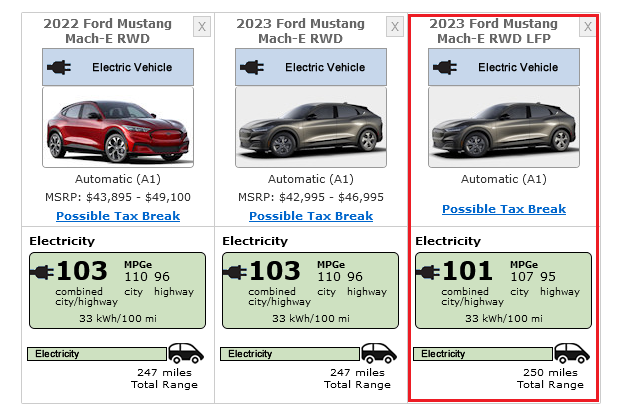The width and height of the screenshot is (621, 413).
Task: Close the 2023 Mach-E RWD comparison column
Action: pos(395,27)
